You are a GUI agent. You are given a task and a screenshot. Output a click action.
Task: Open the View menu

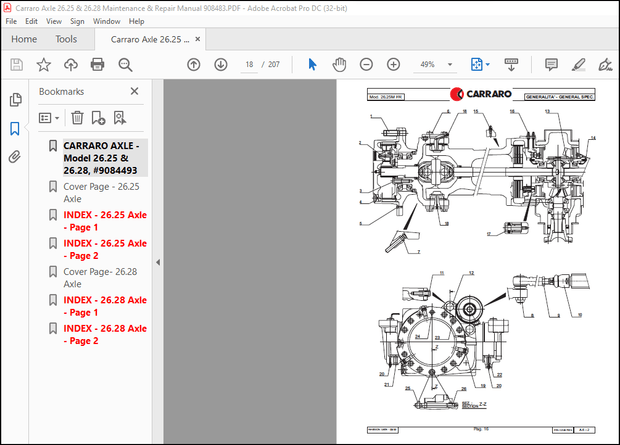[54, 21]
